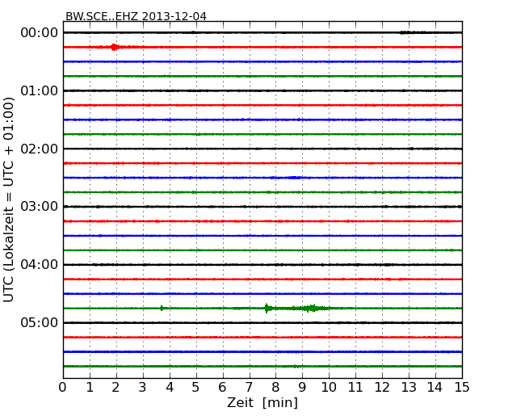Click the x-axis tick label 12
Viewport: 525px width, 420px height.
(x=382, y=387)
